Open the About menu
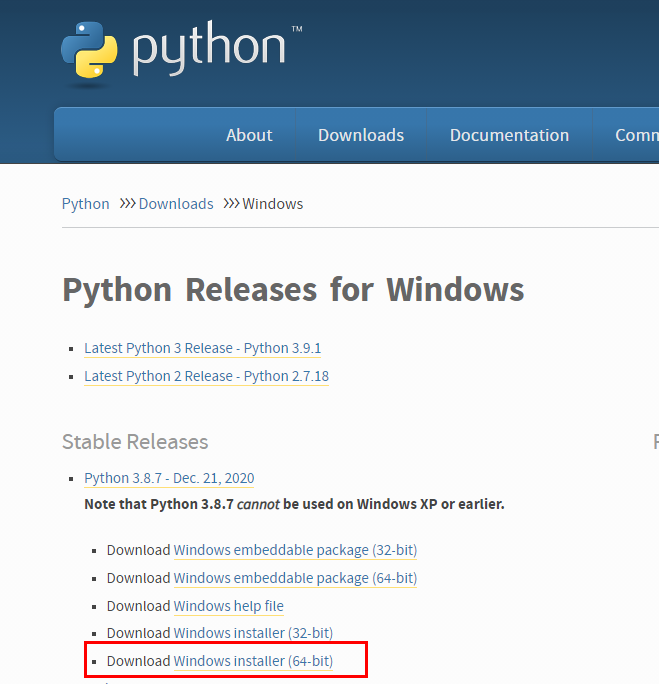Screen dimensions: 659x684 pos(249,135)
